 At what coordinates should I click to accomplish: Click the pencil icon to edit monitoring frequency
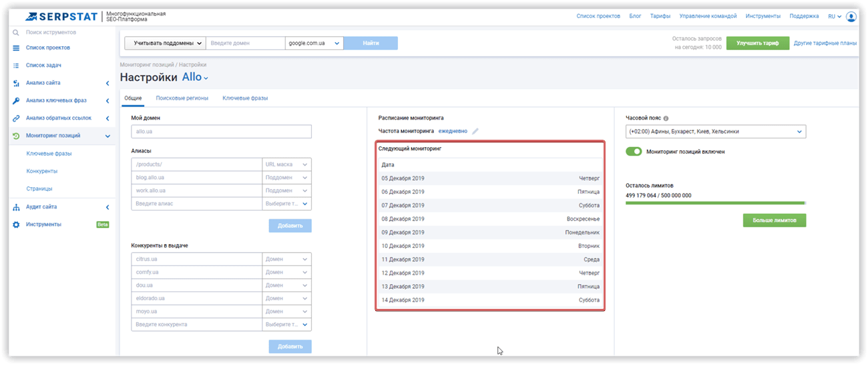click(475, 132)
